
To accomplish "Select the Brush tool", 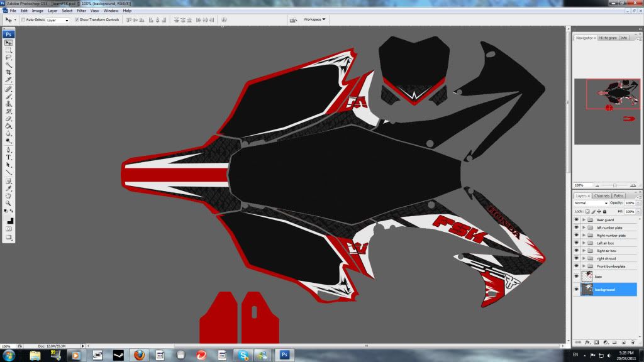I will 9,96.
